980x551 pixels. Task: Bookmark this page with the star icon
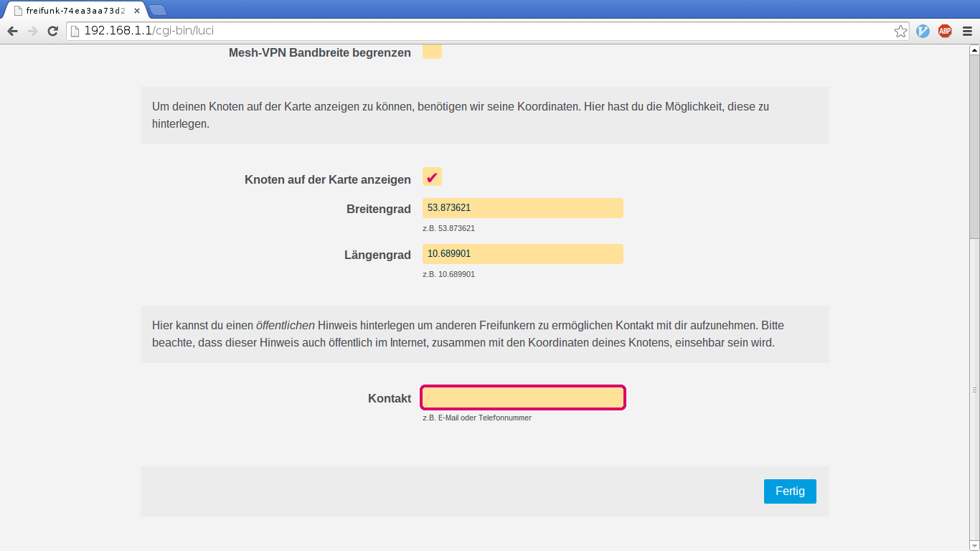pyautogui.click(x=900, y=31)
